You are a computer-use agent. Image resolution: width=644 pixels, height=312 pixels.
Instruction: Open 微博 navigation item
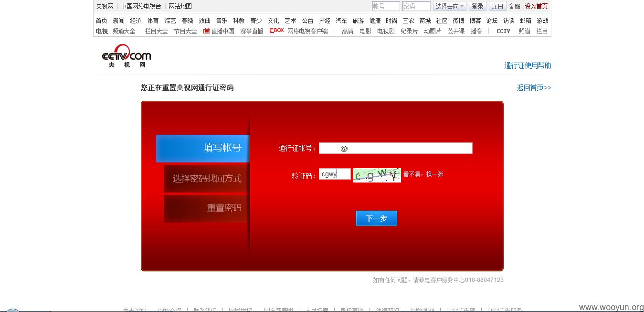(x=458, y=21)
